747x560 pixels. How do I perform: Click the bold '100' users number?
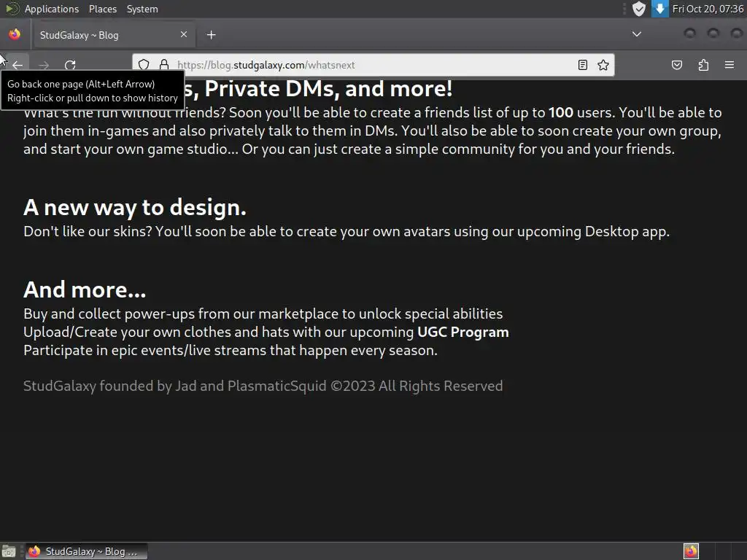561,112
